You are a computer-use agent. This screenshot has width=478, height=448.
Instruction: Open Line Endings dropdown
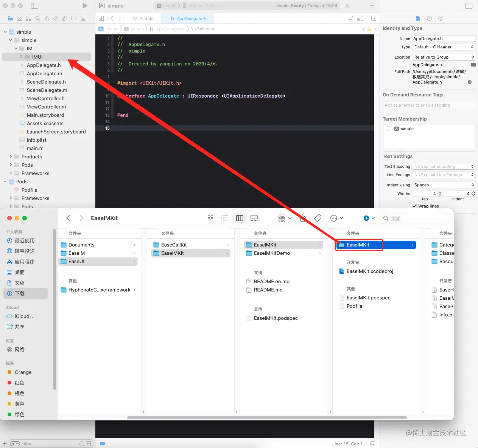444,175
